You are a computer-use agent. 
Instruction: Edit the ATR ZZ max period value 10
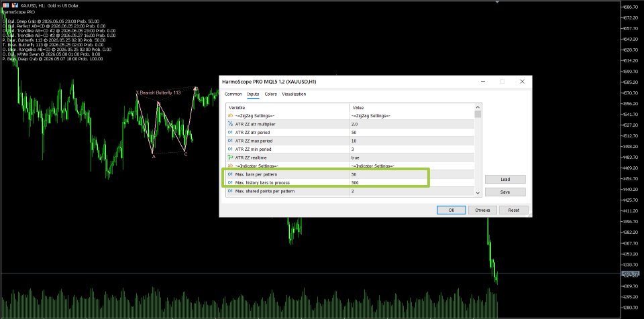click(x=412, y=141)
